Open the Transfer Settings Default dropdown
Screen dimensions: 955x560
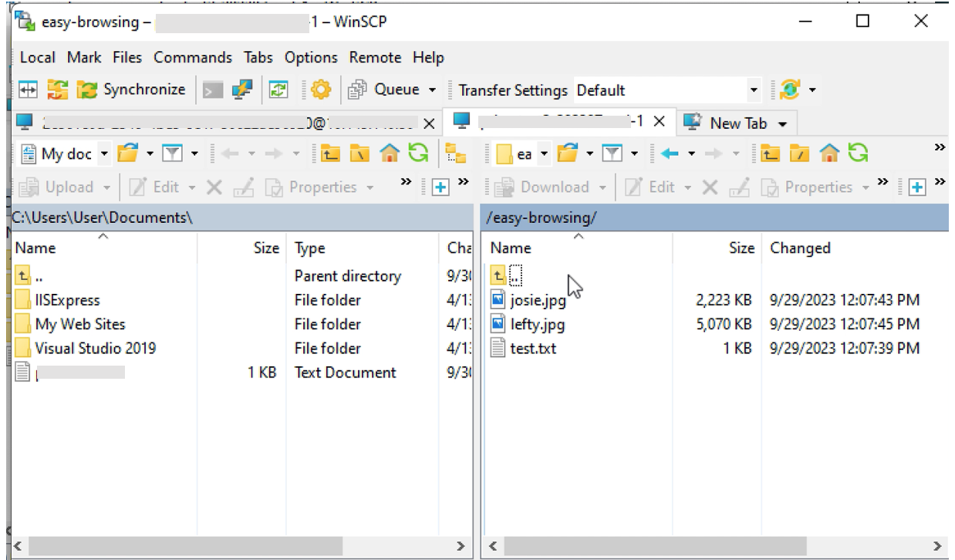755,89
